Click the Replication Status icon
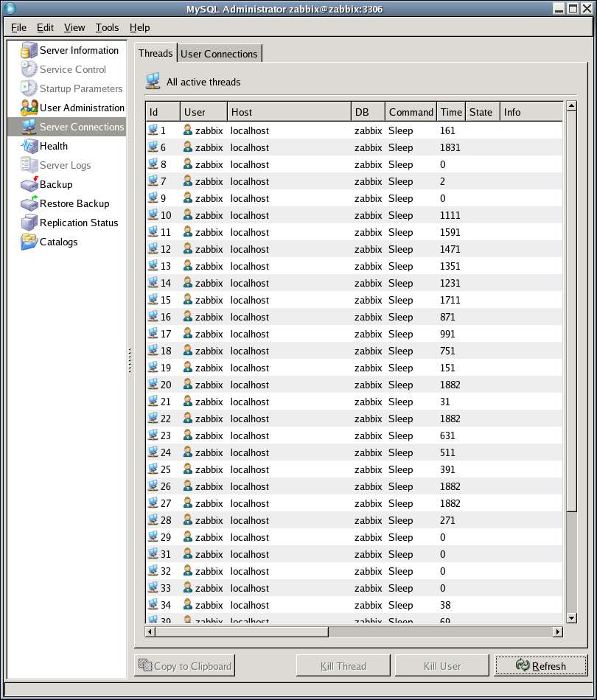Image resolution: width=597 pixels, height=700 pixels. pyautogui.click(x=29, y=223)
